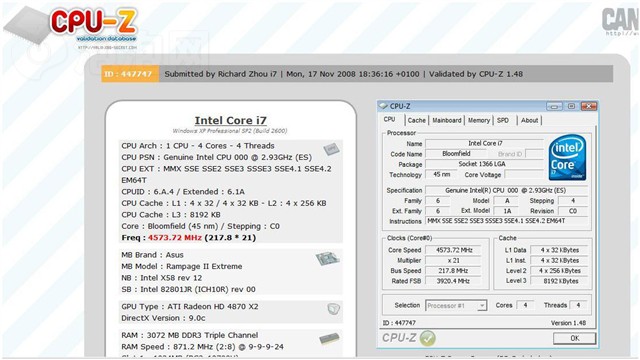Screen dimensions: 640x360
Task: Close the CPU-Z window
Action: coord(589,106)
